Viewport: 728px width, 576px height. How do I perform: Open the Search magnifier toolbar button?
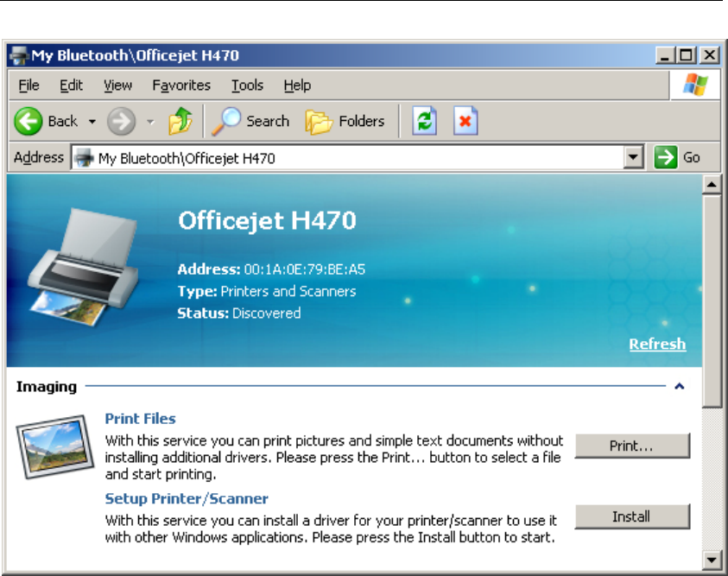[250, 121]
